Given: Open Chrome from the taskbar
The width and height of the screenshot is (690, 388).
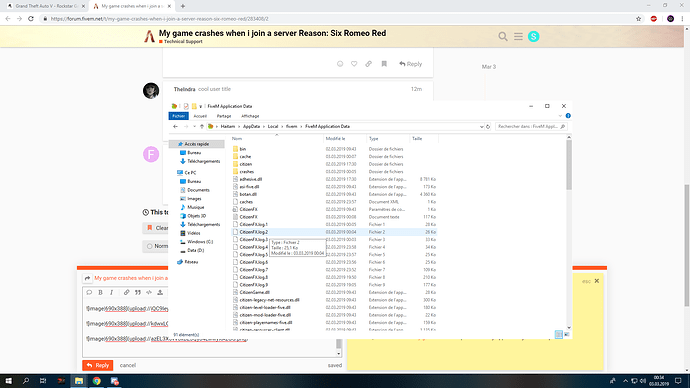Looking at the screenshot, I should (x=96, y=381).
